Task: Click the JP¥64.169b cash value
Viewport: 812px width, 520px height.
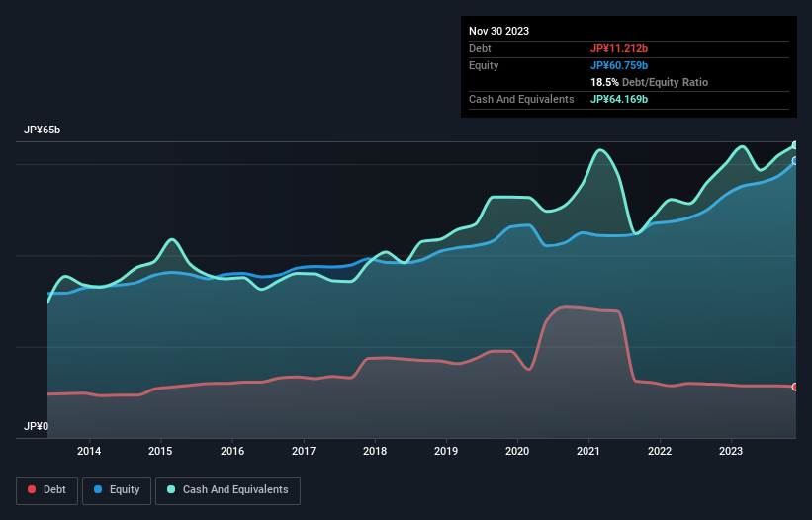Action: (619, 99)
